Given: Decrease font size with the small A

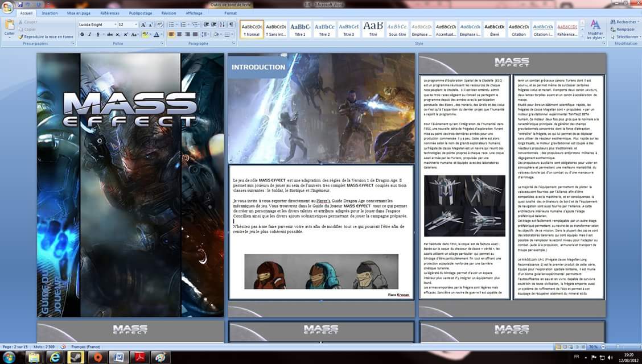Looking at the screenshot, I should pyautogui.click(x=151, y=24).
